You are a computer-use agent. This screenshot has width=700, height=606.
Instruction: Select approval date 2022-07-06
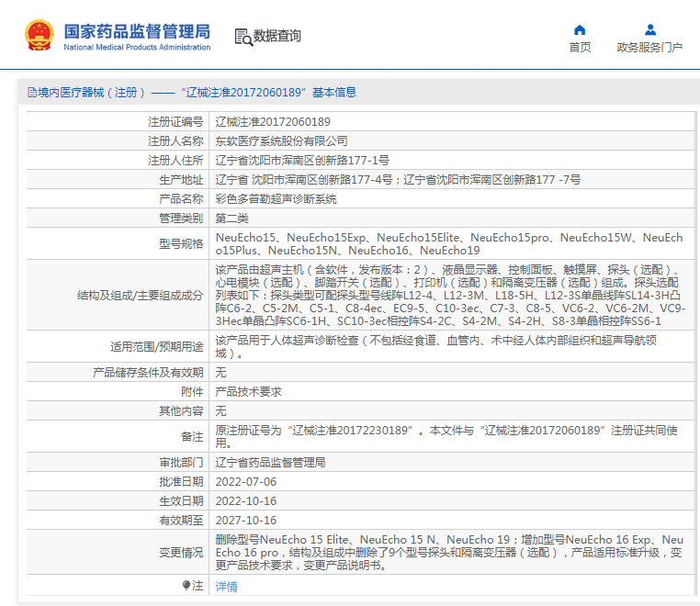point(246,482)
